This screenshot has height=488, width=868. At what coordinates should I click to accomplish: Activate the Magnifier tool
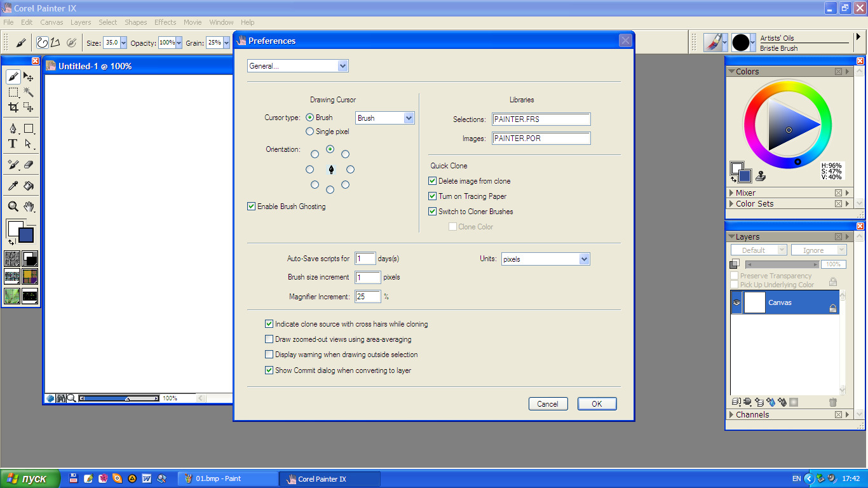click(13, 207)
